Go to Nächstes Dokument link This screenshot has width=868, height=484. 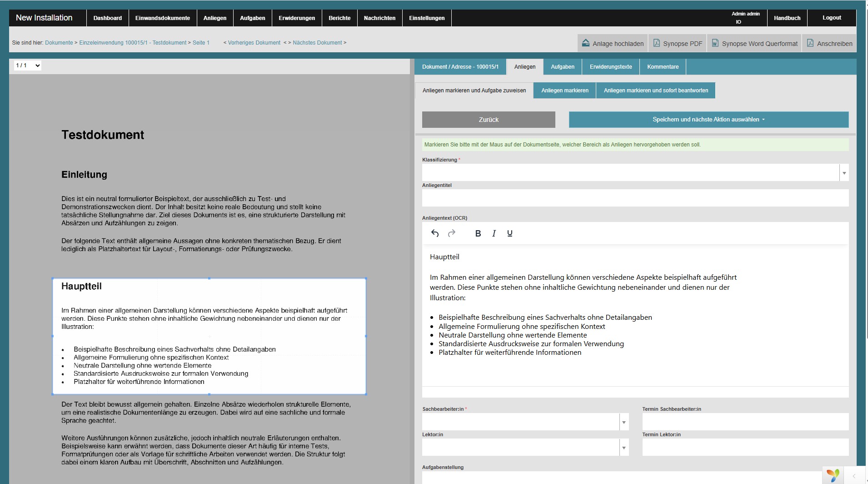point(317,43)
